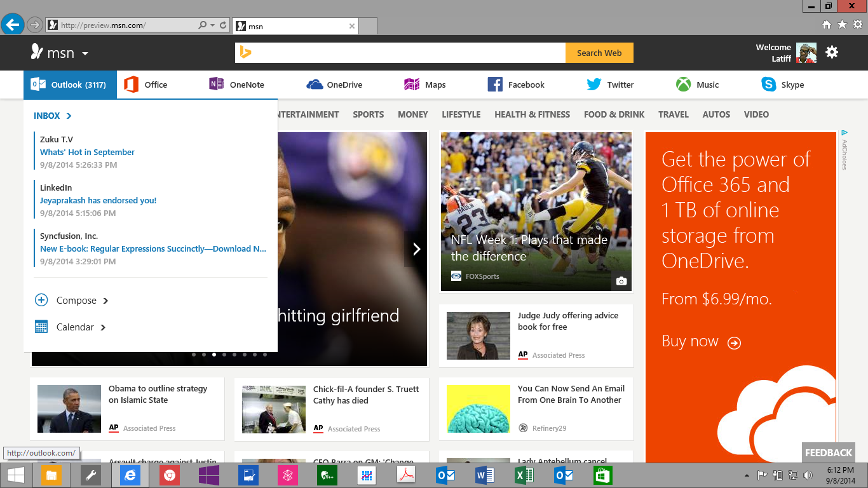Open the Maps icon link
The width and height of the screenshot is (868, 488).
412,85
